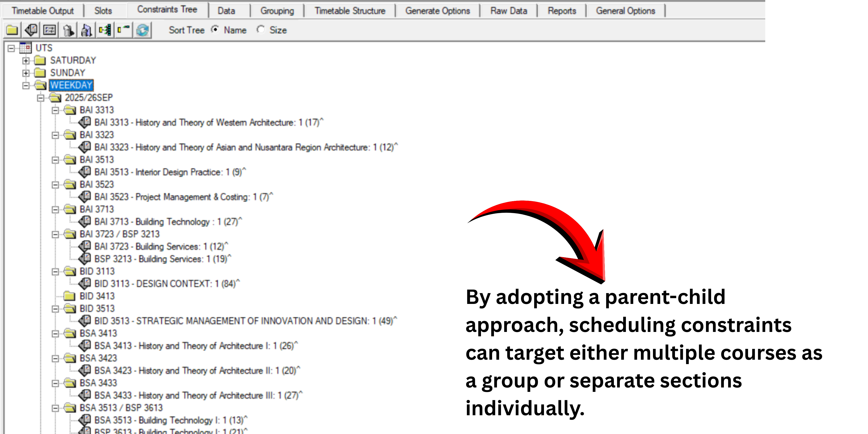The height and width of the screenshot is (434, 868).
Task: Collapse the WEEKDAY folder node
Action: click(x=25, y=85)
